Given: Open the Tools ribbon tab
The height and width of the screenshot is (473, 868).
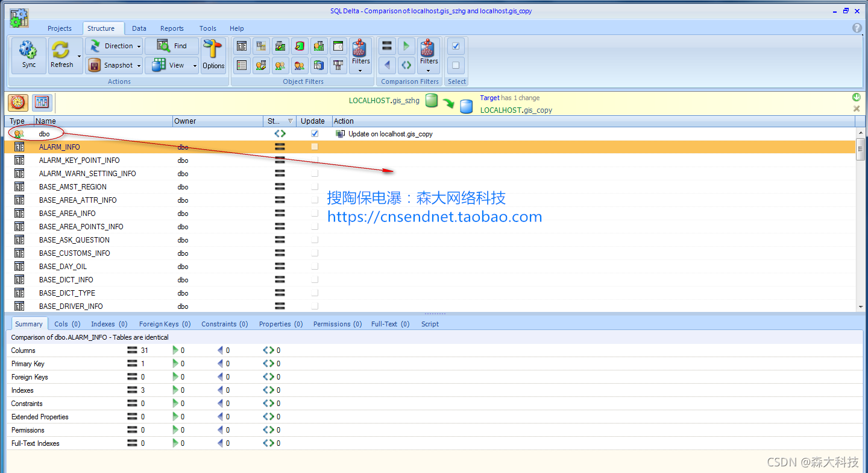Looking at the screenshot, I should [208, 28].
